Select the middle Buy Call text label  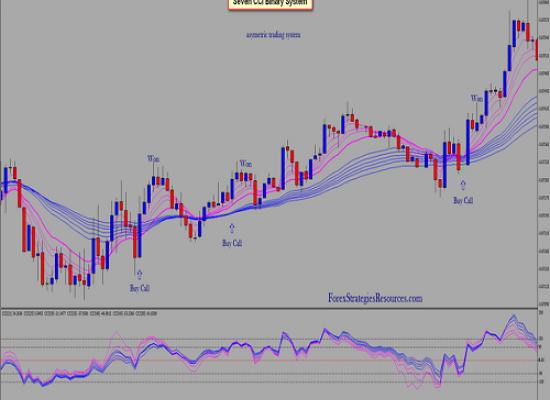click(232, 243)
